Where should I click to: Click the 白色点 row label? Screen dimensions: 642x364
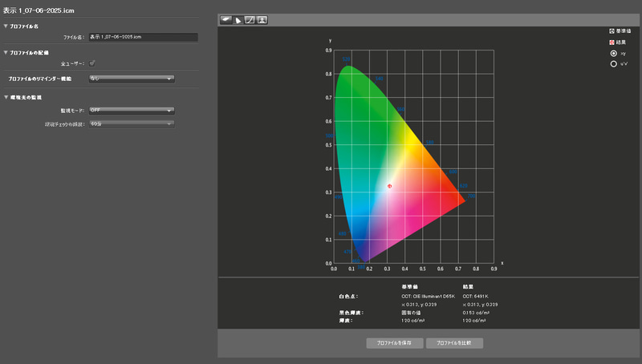point(348,296)
